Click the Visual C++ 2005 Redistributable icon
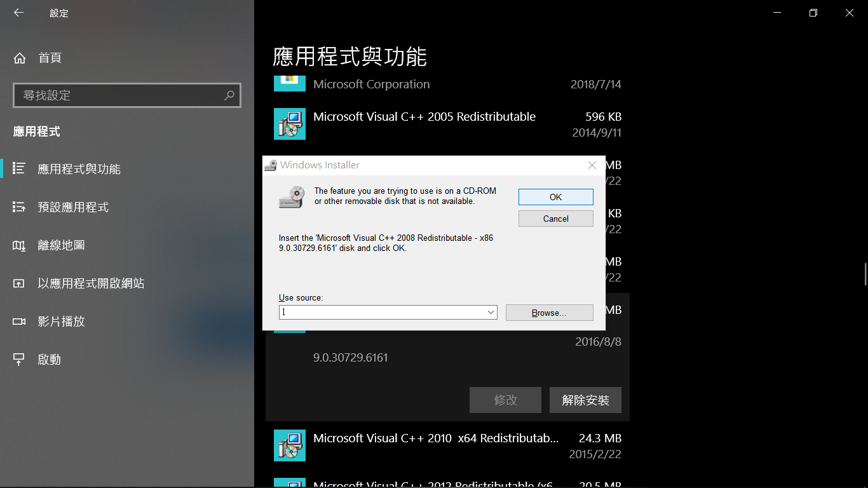Screen dimensions: 868x488 tap(290, 124)
